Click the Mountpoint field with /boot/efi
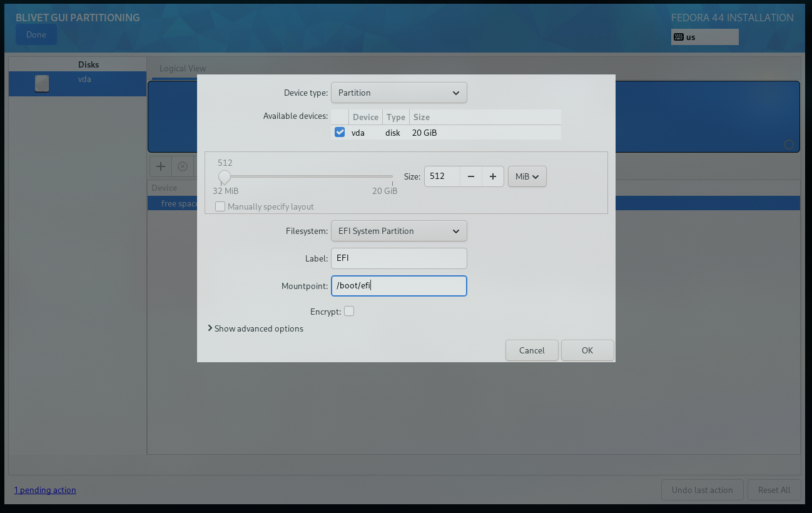This screenshot has width=812, height=513. point(399,286)
